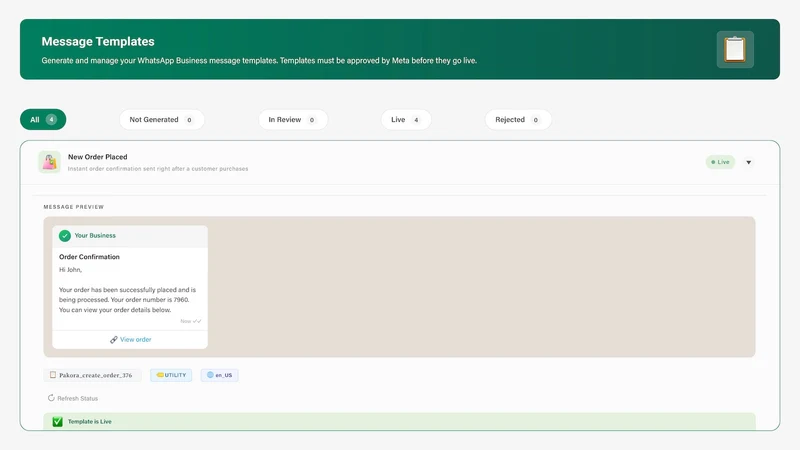Click the link icon next to View order

114,340
